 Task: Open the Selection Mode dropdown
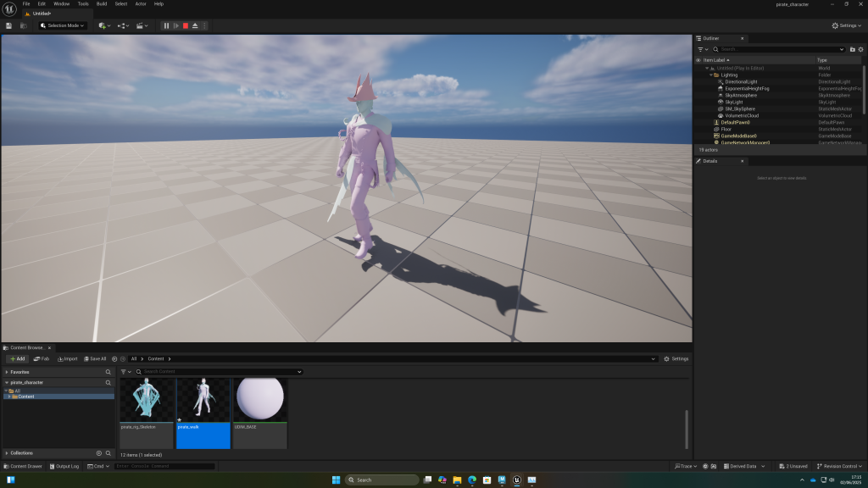tap(62, 25)
